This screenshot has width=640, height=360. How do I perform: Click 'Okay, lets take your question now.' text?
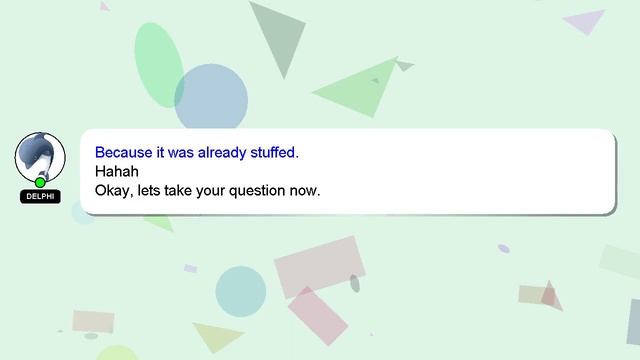207,190
